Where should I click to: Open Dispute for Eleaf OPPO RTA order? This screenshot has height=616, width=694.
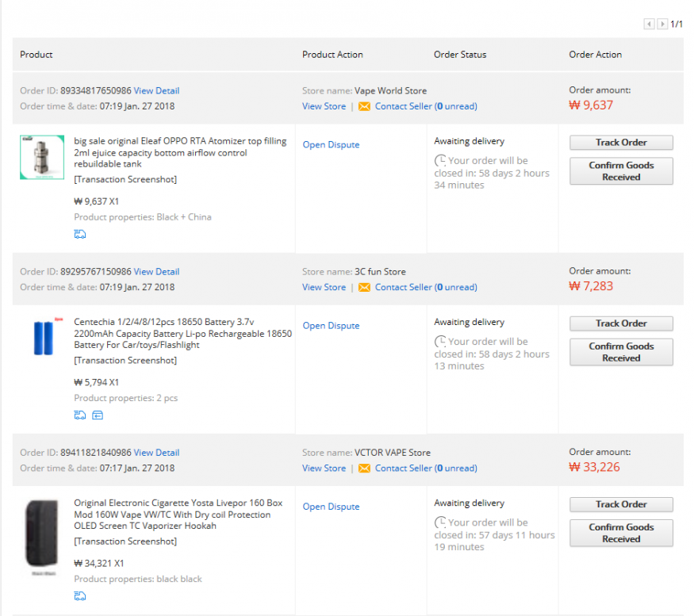[x=331, y=145]
